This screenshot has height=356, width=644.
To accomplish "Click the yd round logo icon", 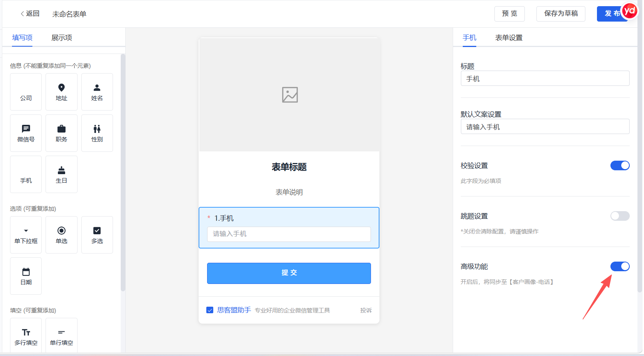I will pyautogui.click(x=629, y=11).
